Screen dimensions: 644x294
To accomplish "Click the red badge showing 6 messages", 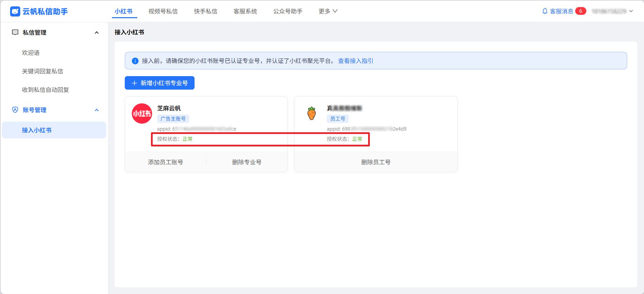I will 580,11.
